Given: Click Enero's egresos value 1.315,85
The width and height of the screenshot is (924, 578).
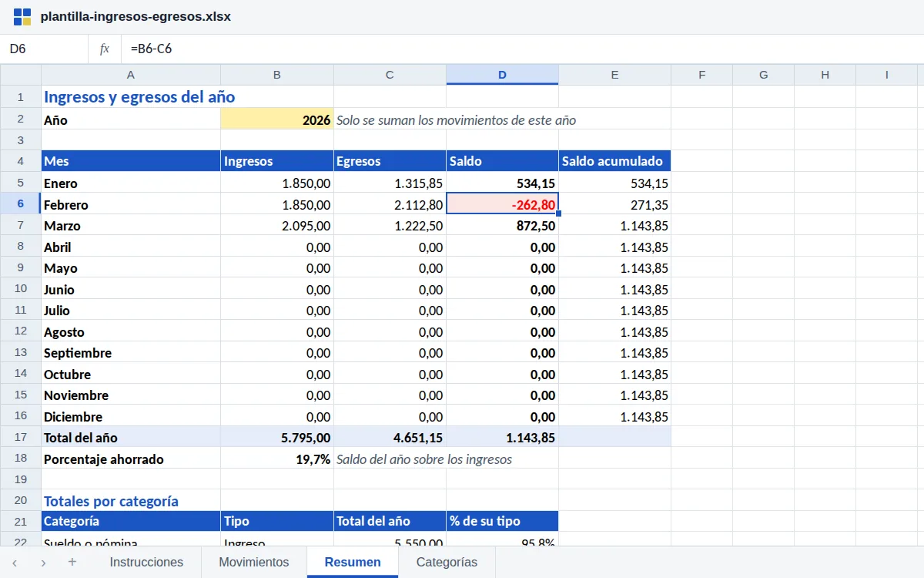Looking at the screenshot, I should coord(390,183).
